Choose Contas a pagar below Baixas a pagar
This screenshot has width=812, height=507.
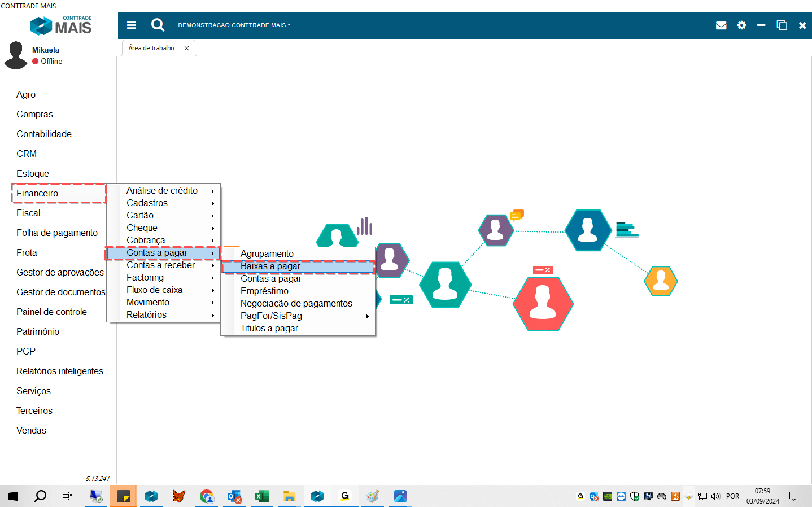pyautogui.click(x=298, y=279)
